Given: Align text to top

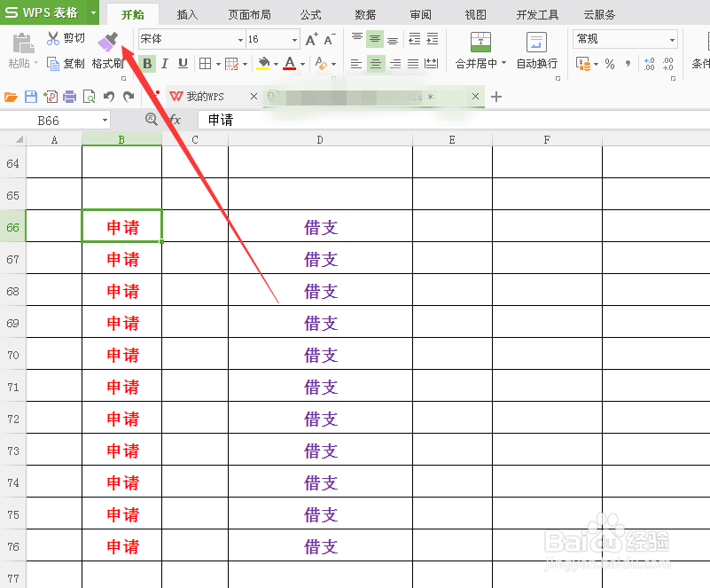Looking at the screenshot, I should coord(357,38).
